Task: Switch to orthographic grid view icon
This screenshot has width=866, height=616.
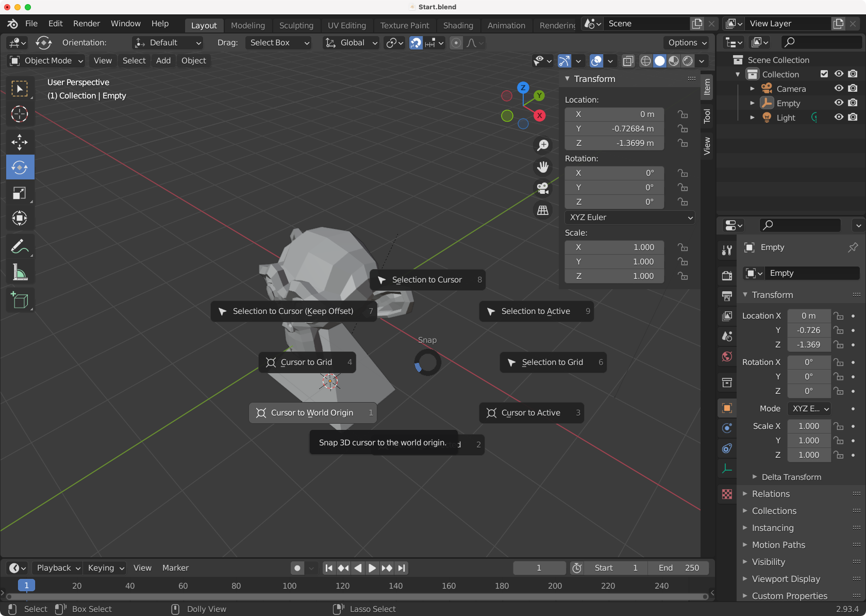Action: [x=543, y=210]
